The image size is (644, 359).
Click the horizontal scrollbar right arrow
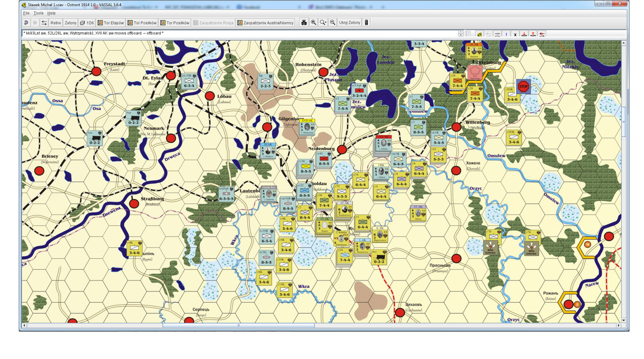618,326
